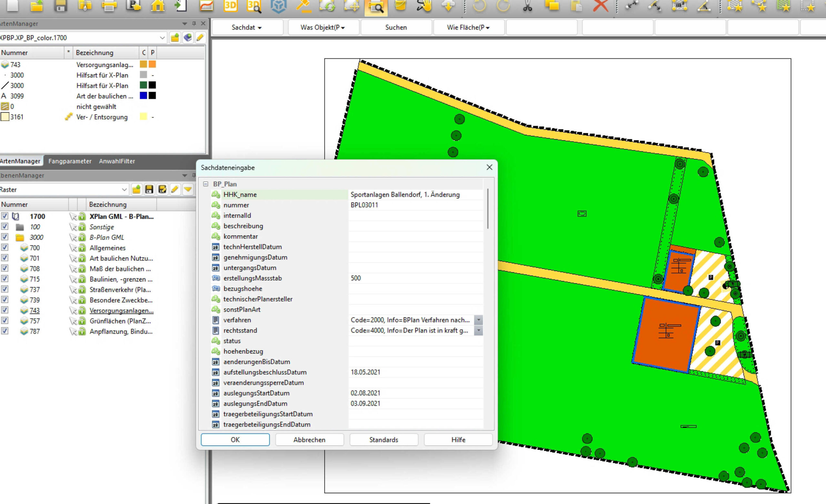Click the floppy disk save icon in toolbar
Image resolution: width=826 pixels, height=504 pixels.
tap(61, 6)
